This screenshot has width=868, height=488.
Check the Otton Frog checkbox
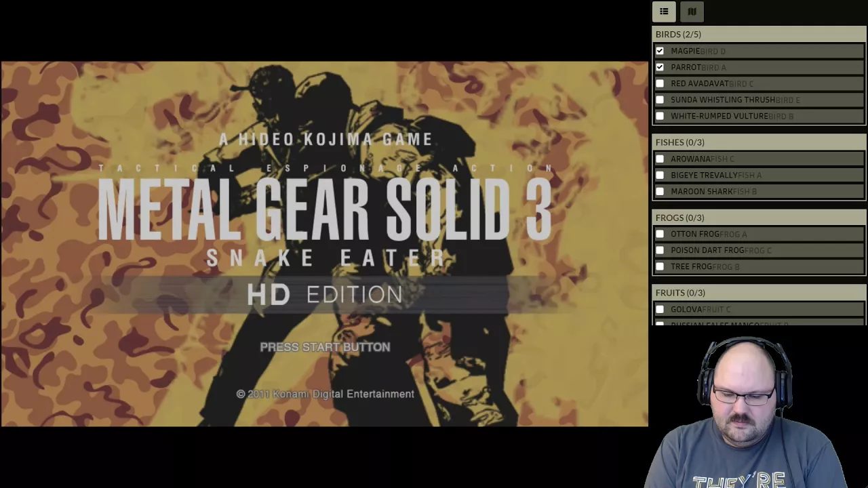tap(660, 234)
